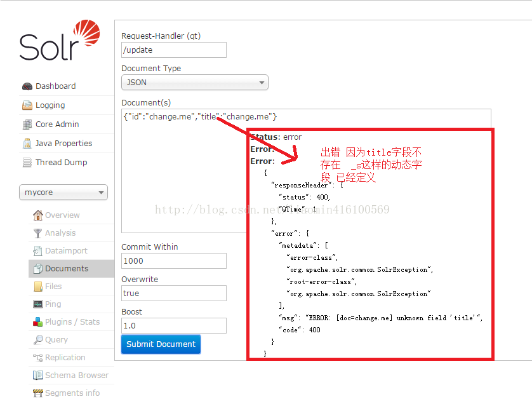Open the Analysis link
The height and width of the screenshot is (406, 532).
(x=60, y=233)
